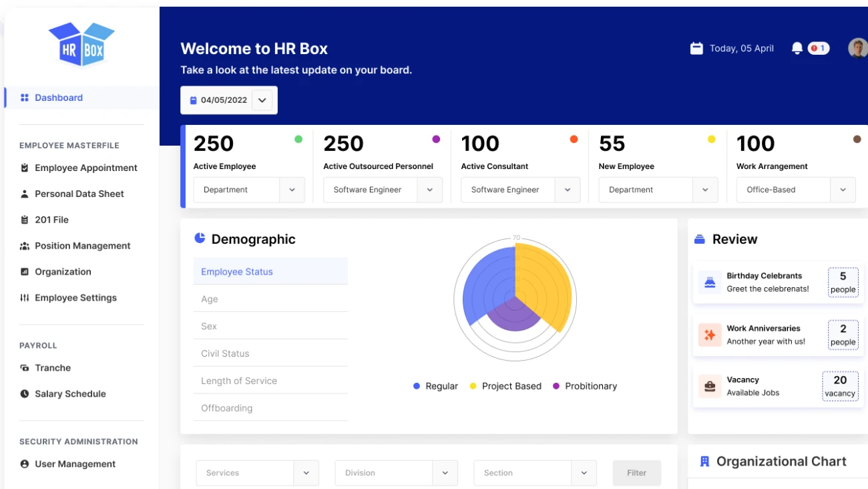The image size is (868, 489).
Task: Open notifications via the bell icon
Action: pos(797,48)
